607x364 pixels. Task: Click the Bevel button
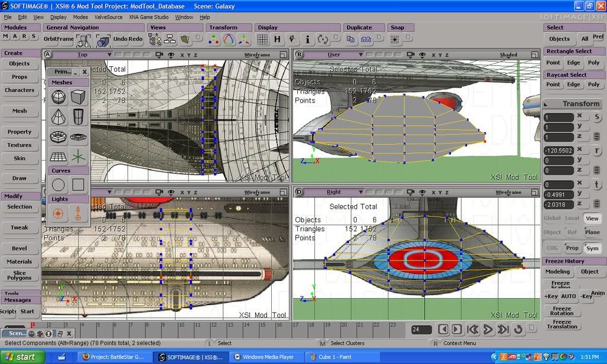[x=20, y=248]
